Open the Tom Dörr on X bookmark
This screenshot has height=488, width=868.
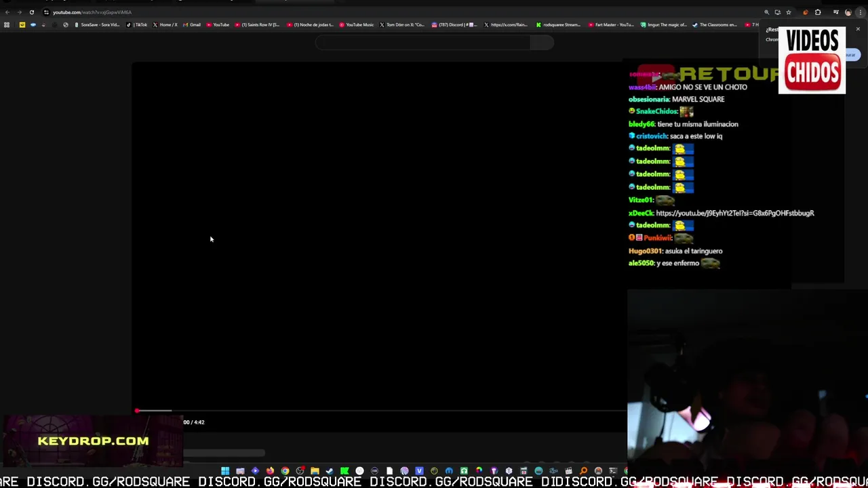(x=402, y=25)
